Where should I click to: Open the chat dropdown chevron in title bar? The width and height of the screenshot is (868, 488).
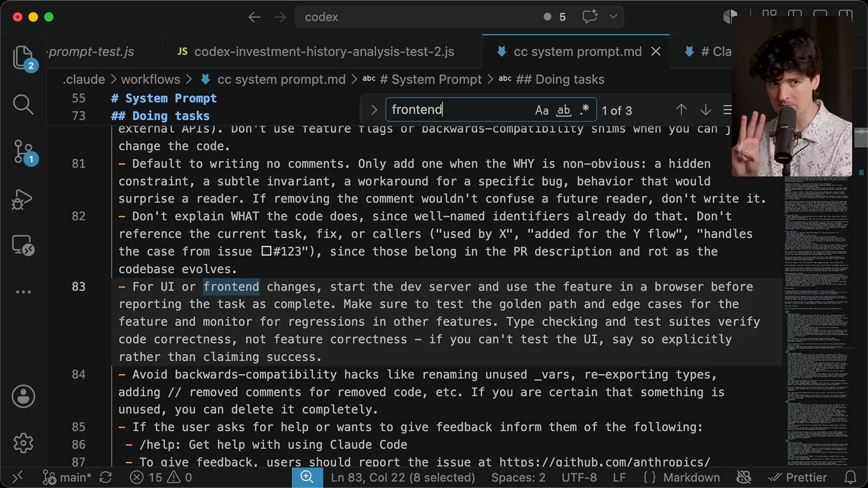tap(614, 17)
